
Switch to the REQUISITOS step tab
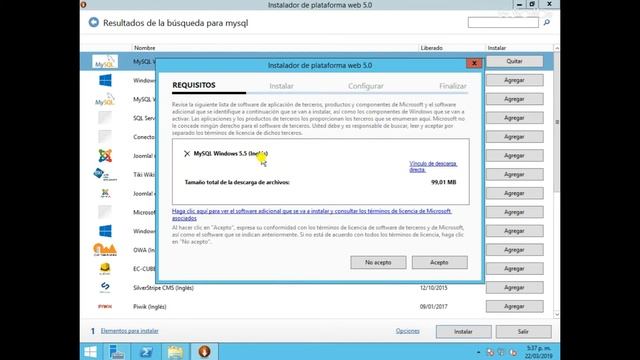coord(194,85)
